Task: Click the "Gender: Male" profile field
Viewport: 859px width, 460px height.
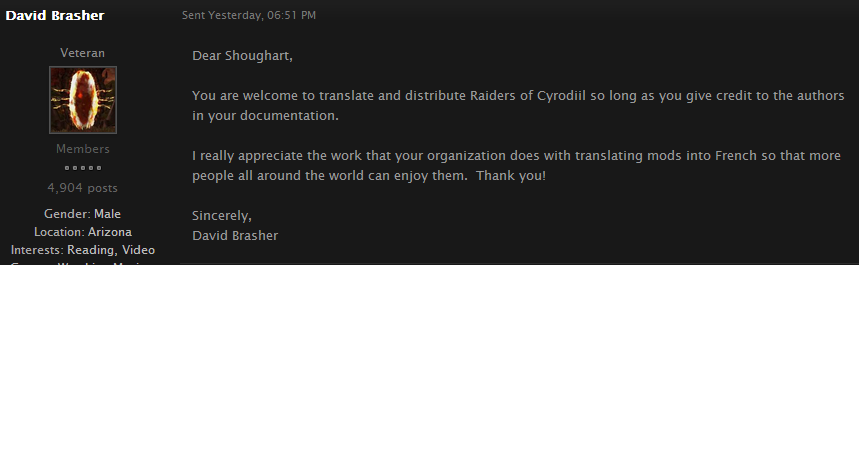Action: 83,214
